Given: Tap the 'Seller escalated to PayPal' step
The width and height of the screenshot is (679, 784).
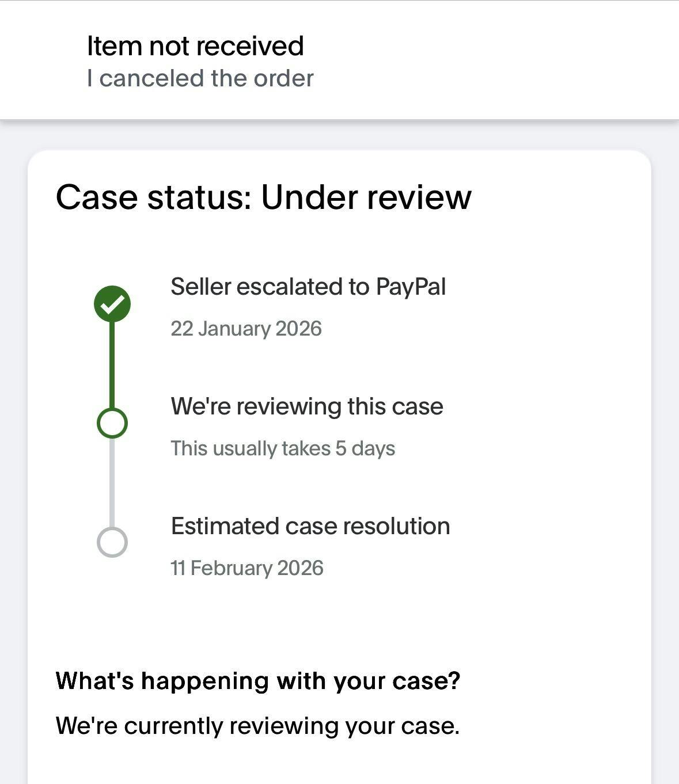Looking at the screenshot, I should (x=308, y=287).
